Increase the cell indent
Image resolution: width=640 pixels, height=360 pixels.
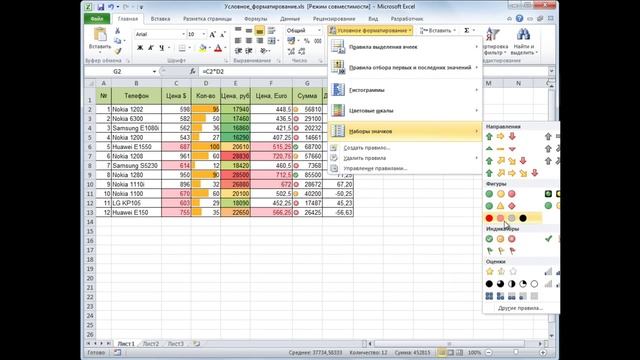[249, 51]
